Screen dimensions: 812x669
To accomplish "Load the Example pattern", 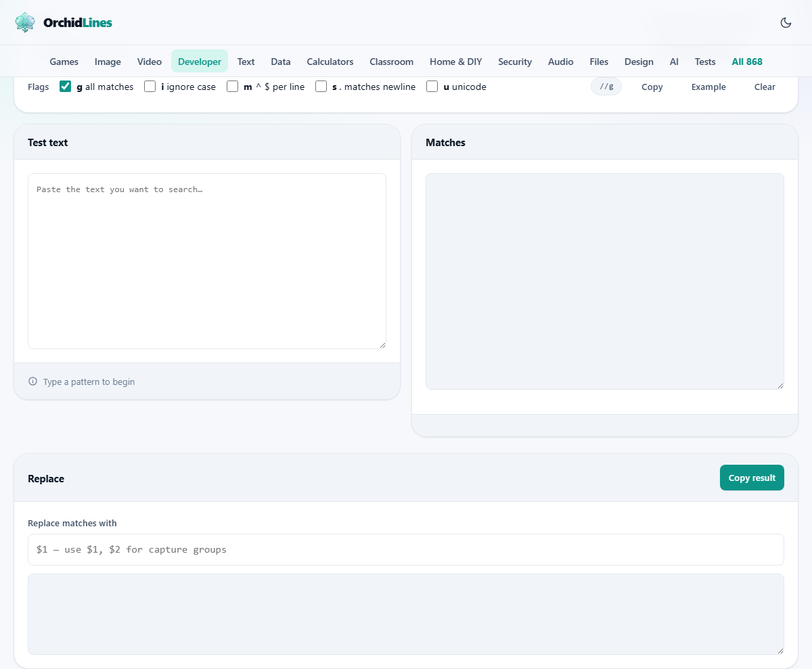I will (708, 87).
